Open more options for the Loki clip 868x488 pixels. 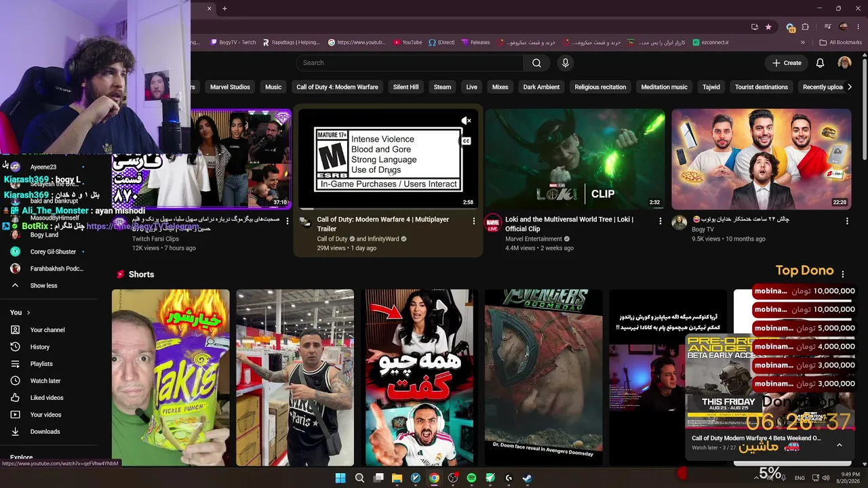(x=660, y=221)
